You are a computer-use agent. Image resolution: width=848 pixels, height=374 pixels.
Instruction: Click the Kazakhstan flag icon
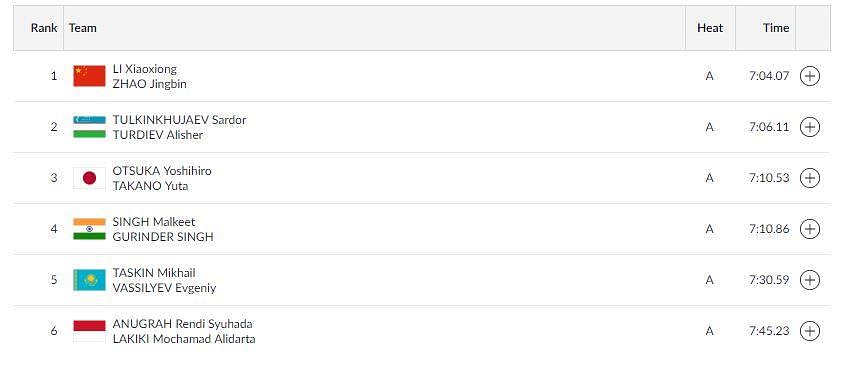click(89, 280)
